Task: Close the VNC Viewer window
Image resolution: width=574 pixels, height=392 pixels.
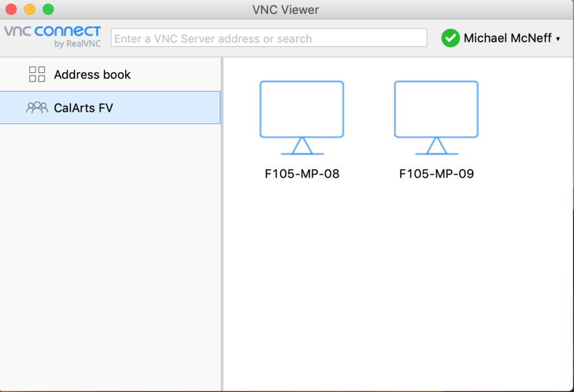Action: click(x=11, y=10)
